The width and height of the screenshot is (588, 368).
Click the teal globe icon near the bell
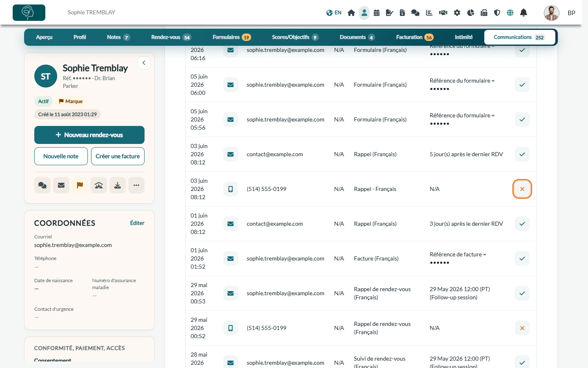[x=510, y=13]
